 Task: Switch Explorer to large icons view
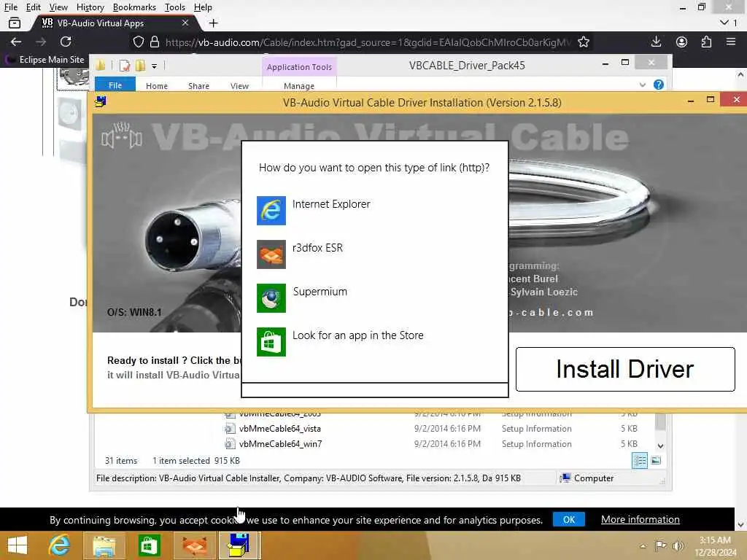coord(656,461)
